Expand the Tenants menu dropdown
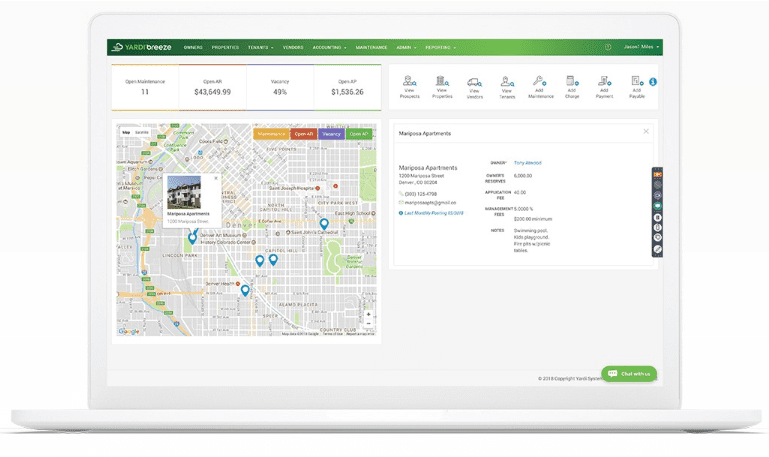Screen dimensions: 769x457 (x=260, y=48)
